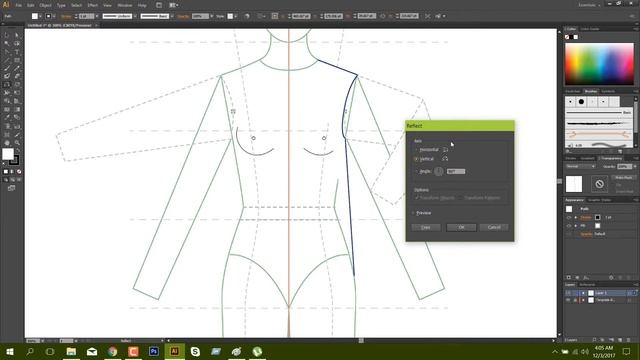
Task: Select the Pencil tool
Action: click(17, 68)
